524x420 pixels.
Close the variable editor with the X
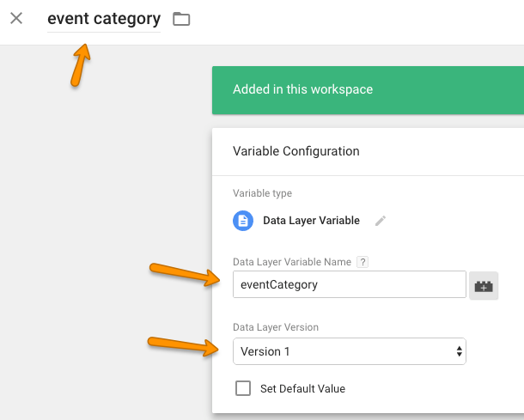[16, 18]
